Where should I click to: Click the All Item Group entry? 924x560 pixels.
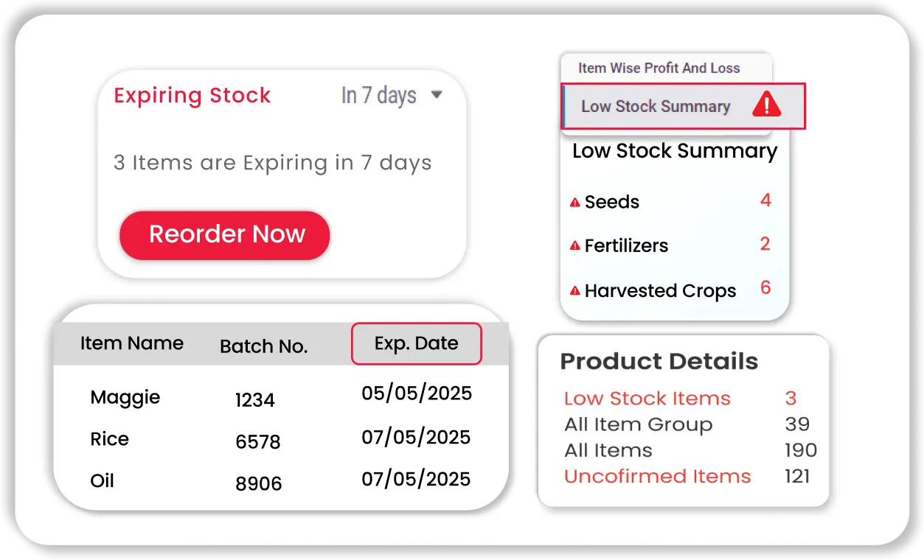pos(638,424)
